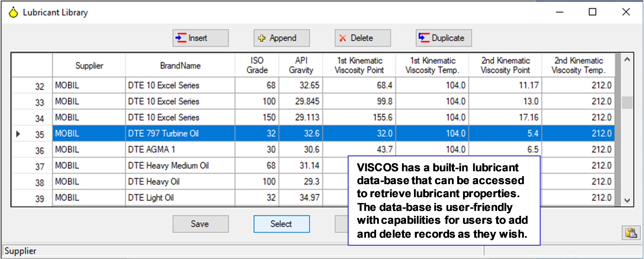Click the scrollbar up arrow
The width and height of the screenshot is (644, 259).
(x=627, y=60)
